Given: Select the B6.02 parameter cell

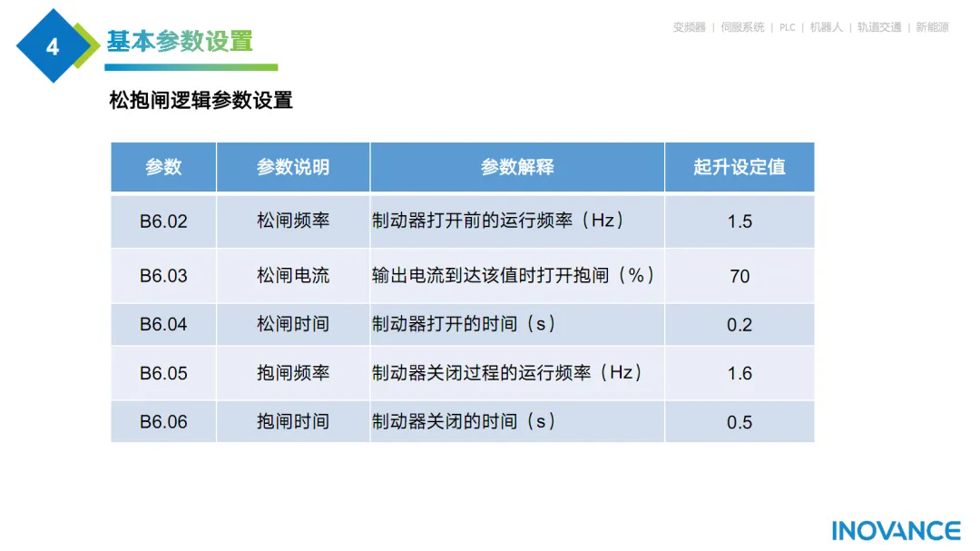Looking at the screenshot, I should (x=163, y=221).
